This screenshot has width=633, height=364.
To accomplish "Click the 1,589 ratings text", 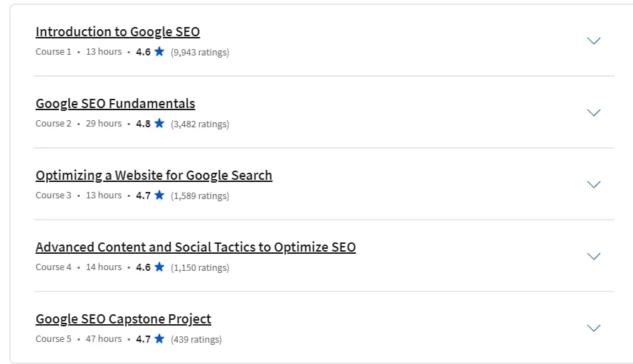I will tap(200, 196).
